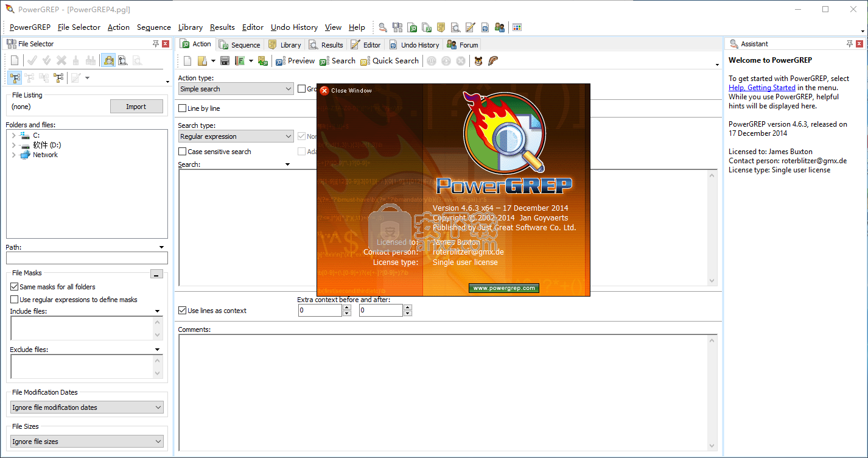Click the File Selector icon in top toolbar
The height and width of the screenshot is (458, 868).
pyautogui.click(x=397, y=27)
